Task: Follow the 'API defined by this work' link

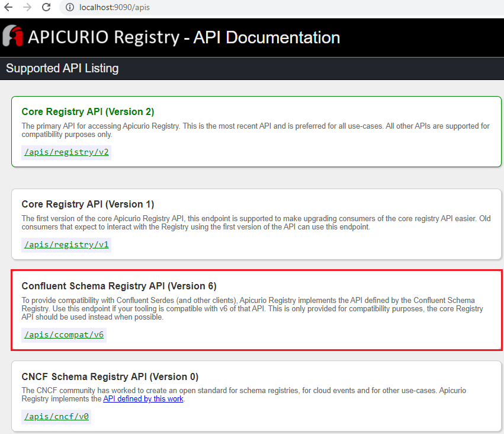Action: [x=143, y=399]
